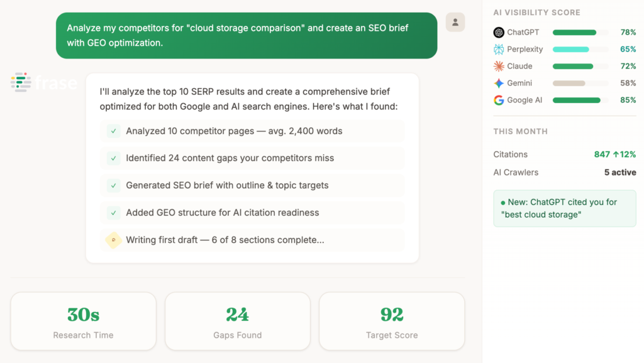Select the ChatGPT icon in AI Visibility Score
This screenshot has height=363, width=644.
click(500, 32)
